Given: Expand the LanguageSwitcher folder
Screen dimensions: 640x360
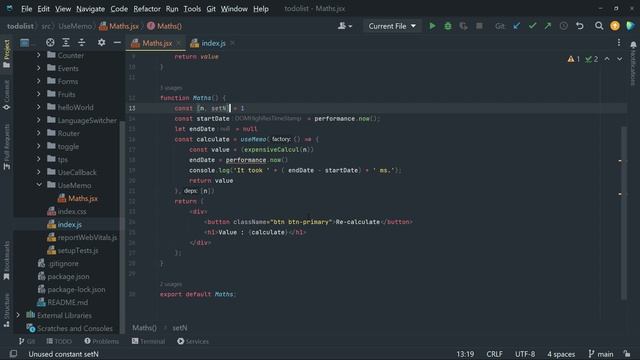Looking at the screenshot, I should point(38,120).
